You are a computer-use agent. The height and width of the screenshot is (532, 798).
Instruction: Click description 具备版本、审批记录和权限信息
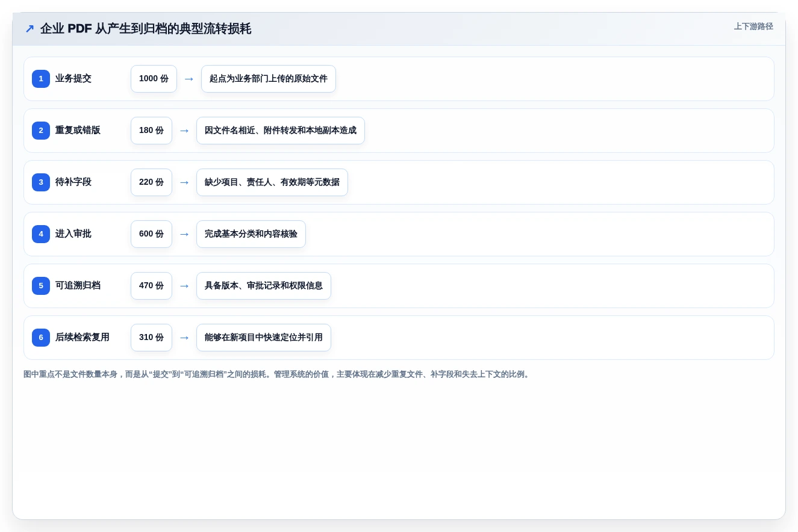(264, 286)
